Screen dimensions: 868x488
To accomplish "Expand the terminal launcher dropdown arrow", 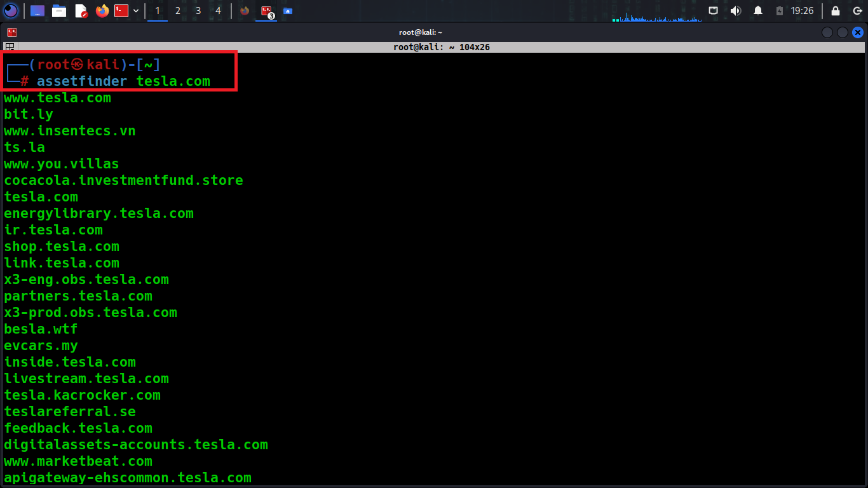I will click(x=136, y=11).
